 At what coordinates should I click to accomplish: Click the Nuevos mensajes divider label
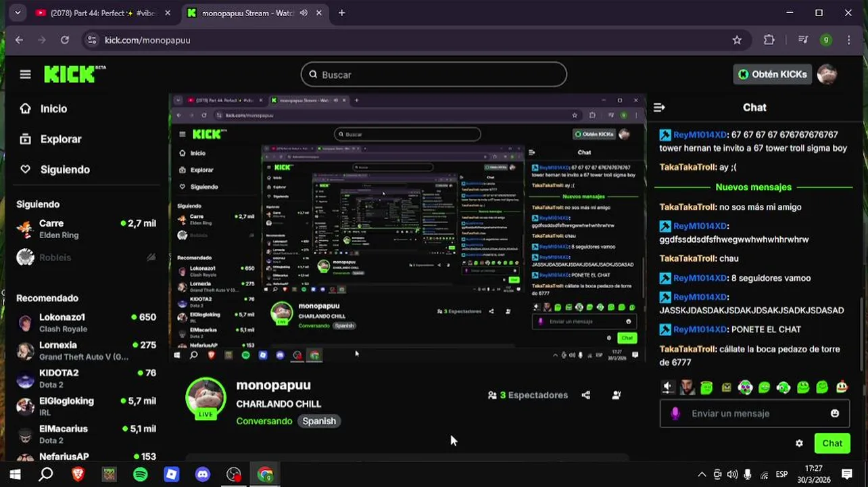coord(753,187)
